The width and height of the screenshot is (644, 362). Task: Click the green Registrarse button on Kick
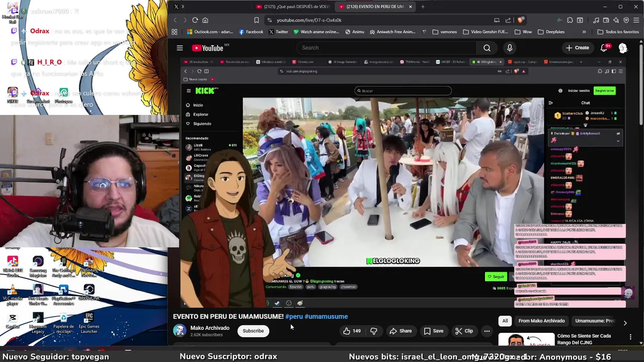(x=604, y=91)
